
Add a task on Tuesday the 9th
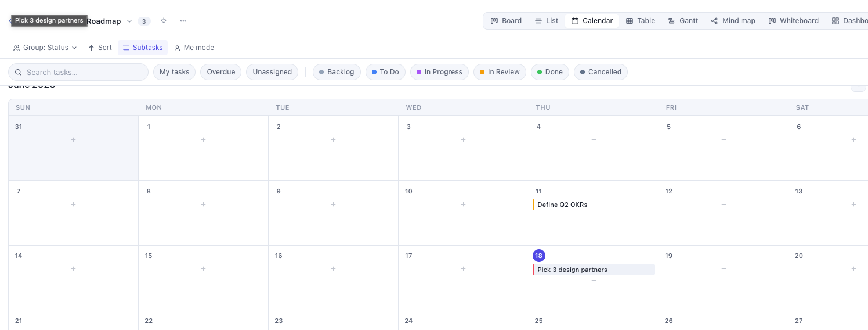click(333, 205)
